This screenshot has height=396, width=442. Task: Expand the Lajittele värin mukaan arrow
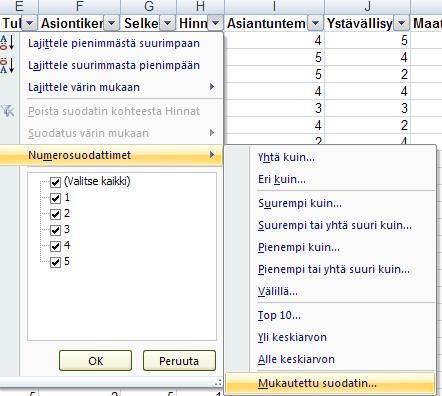coord(212,87)
